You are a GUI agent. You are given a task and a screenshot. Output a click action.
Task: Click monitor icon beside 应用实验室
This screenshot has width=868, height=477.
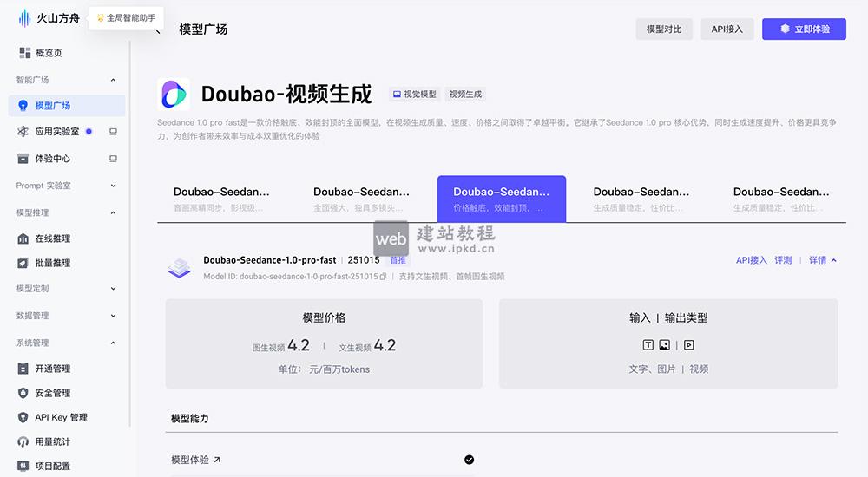tap(113, 132)
